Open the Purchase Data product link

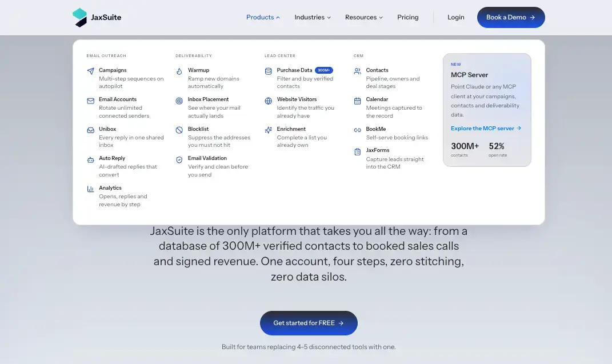303,78
